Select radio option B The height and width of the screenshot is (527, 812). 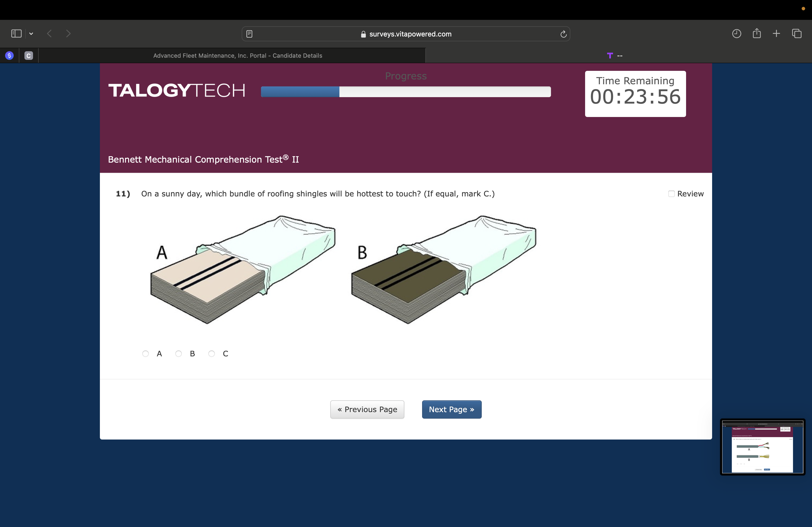pos(179,353)
